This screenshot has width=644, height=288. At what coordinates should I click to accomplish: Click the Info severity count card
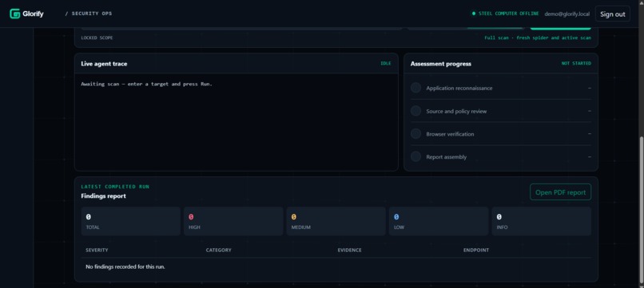[541, 221]
